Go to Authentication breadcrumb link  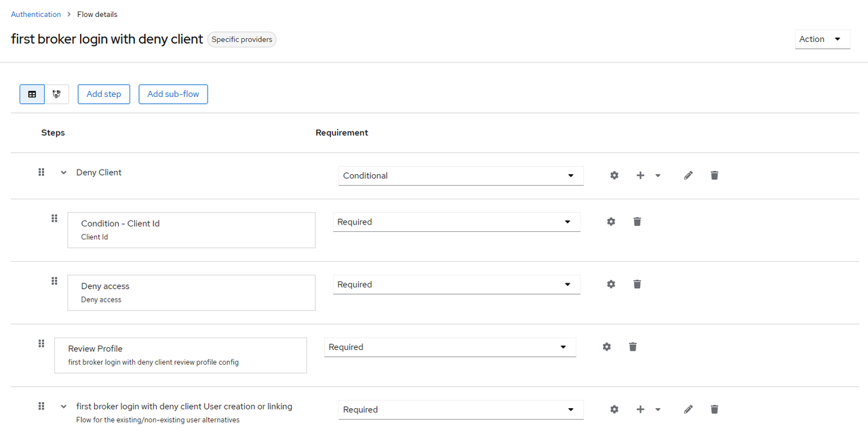[36, 14]
